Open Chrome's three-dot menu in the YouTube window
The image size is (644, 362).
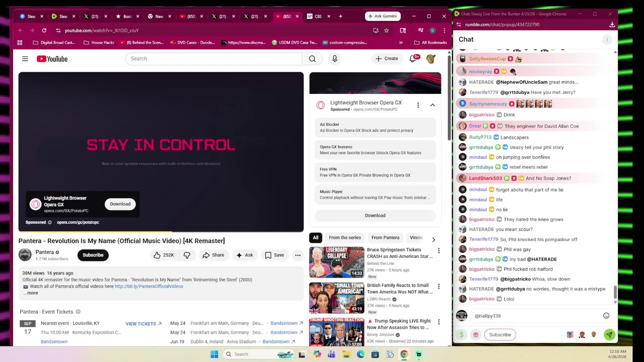click(x=444, y=30)
